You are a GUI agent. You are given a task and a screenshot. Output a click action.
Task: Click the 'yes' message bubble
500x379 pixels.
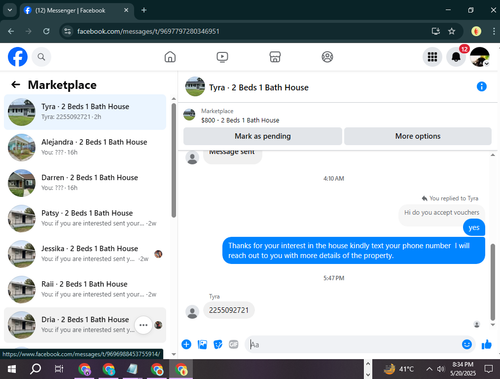click(x=474, y=228)
